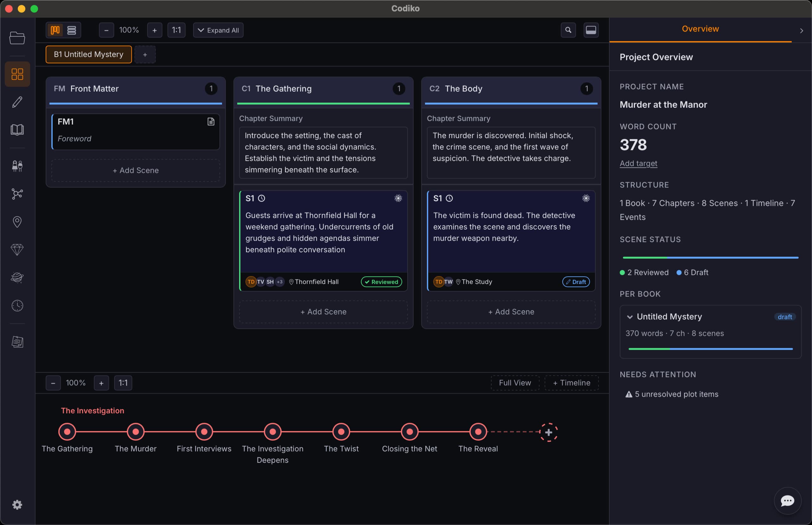Zoom in the storyboard with plus button
Viewport: 812px width, 525px height.
154,30
